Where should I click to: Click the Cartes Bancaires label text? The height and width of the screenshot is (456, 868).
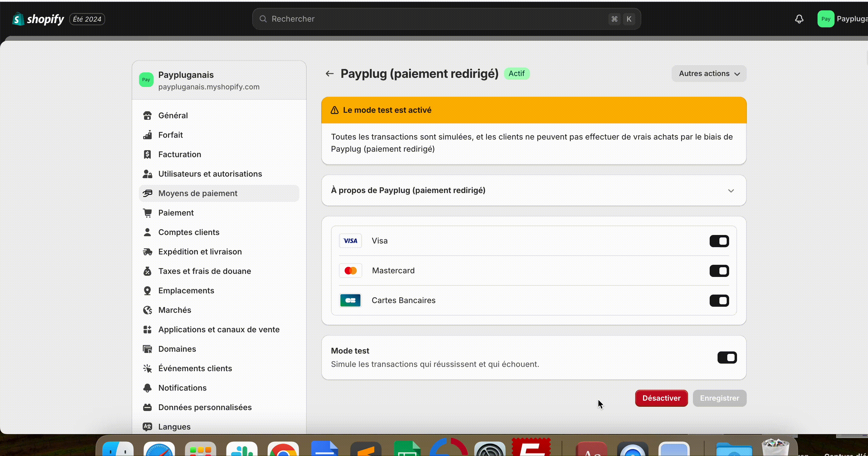pos(403,300)
